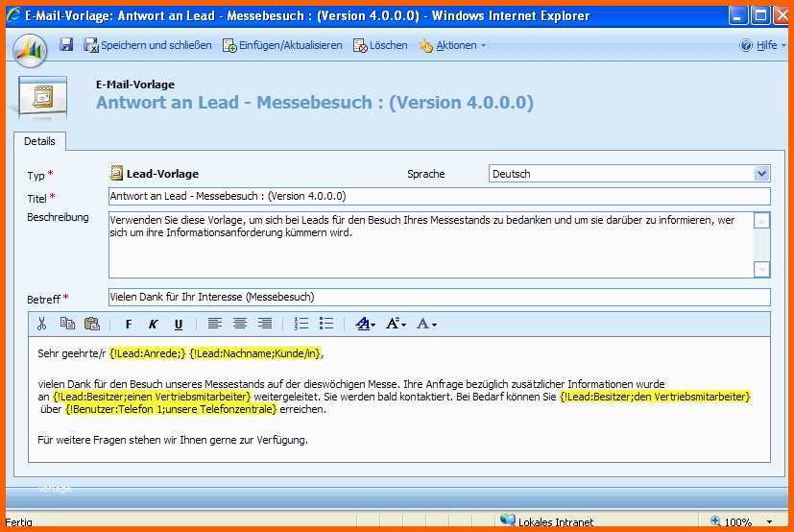This screenshot has height=532, width=794.
Task: Insert a numbered list
Action: pyautogui.click(x=301, y=325)
